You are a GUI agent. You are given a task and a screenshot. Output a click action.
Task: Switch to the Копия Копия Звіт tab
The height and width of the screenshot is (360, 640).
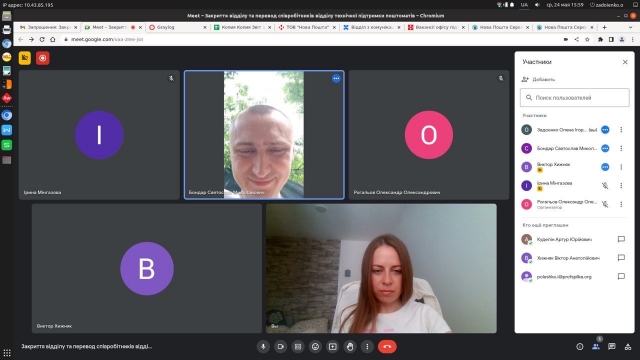tap(241, 27)
